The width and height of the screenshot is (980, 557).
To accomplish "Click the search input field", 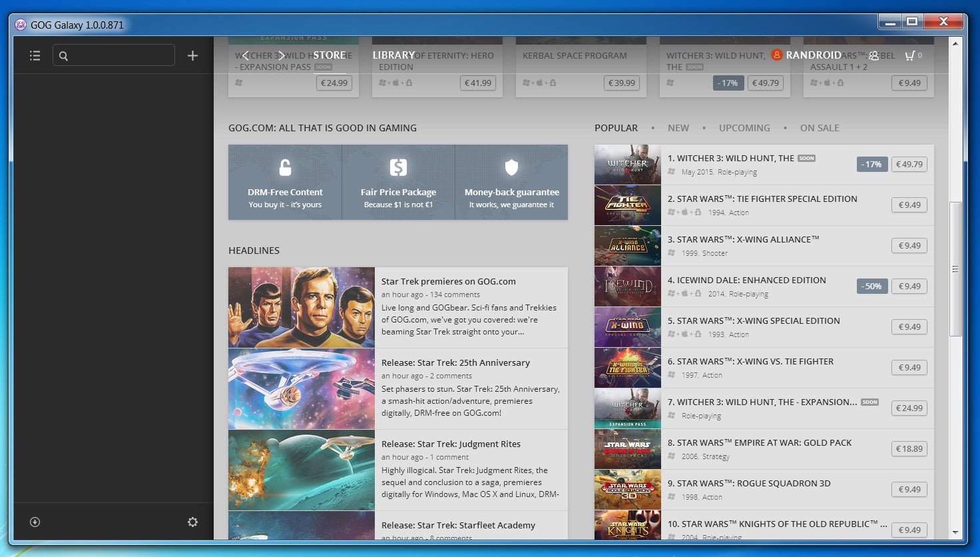I will (120, 55).
